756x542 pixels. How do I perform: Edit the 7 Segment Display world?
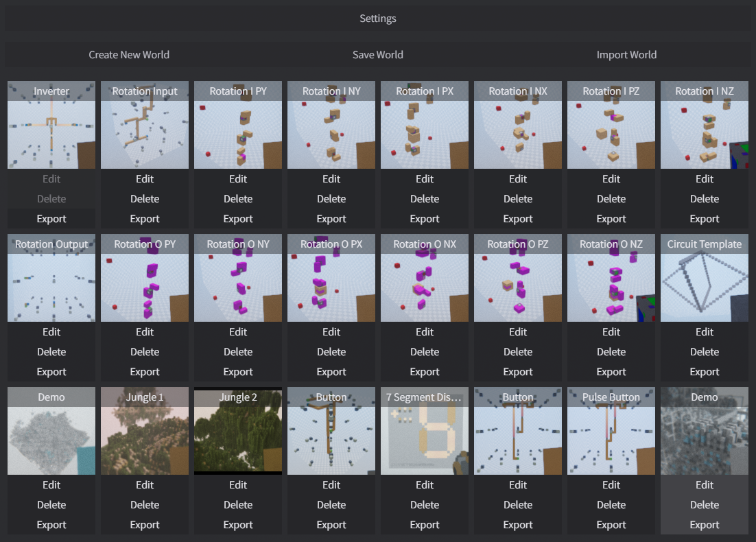coord(424,484)
